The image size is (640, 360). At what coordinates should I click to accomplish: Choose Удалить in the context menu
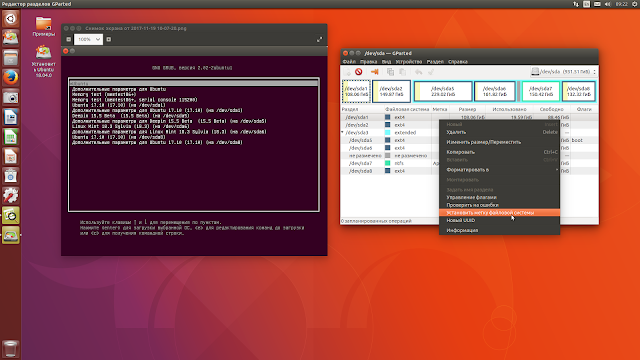pos(499,132)
